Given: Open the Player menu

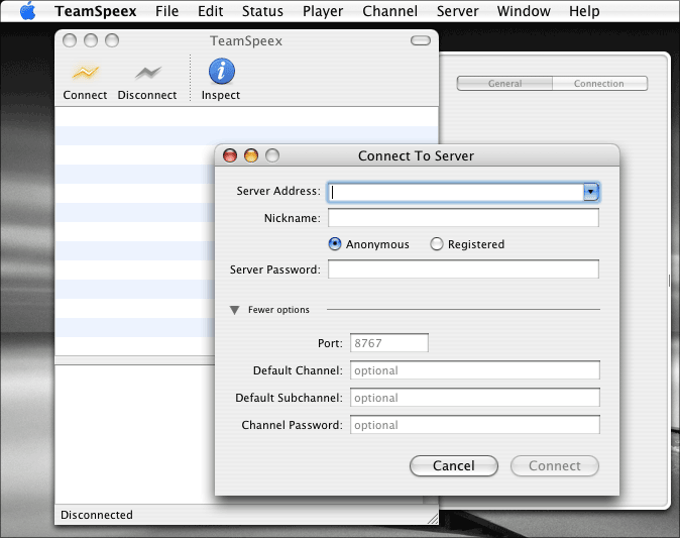Looking at the screenshot, I should (323, 11).
